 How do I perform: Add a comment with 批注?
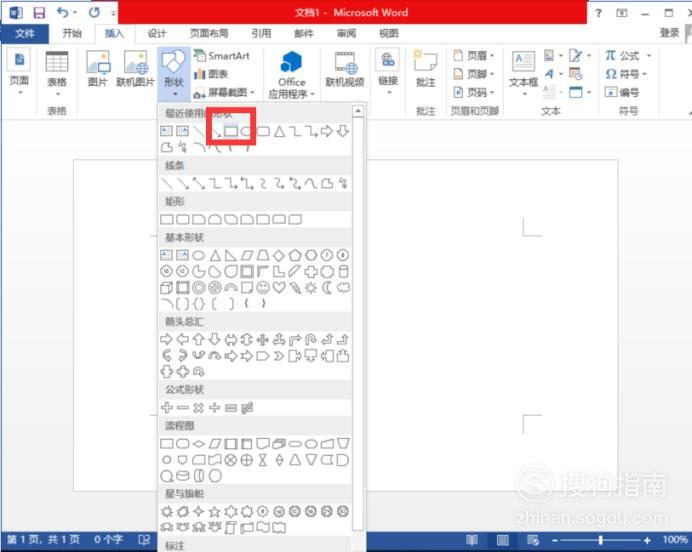425,69
